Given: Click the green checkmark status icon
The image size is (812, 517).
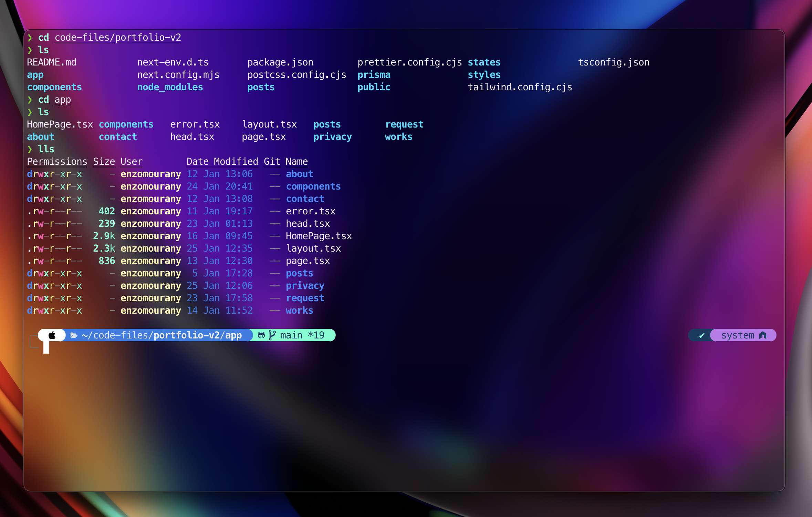Looking at the screenshot, I should (x=701, y=335).
